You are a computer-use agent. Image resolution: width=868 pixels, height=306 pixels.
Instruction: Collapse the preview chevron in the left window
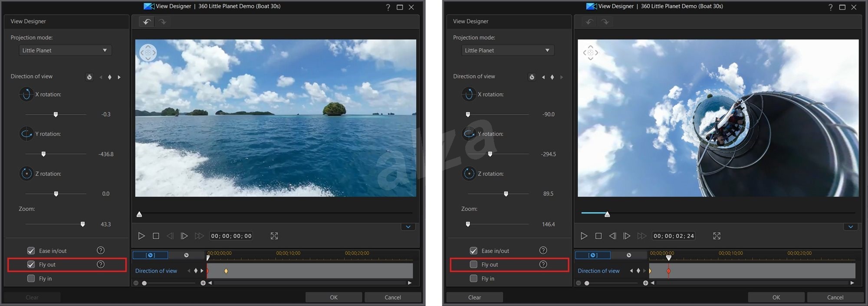[x=408, y=227]
